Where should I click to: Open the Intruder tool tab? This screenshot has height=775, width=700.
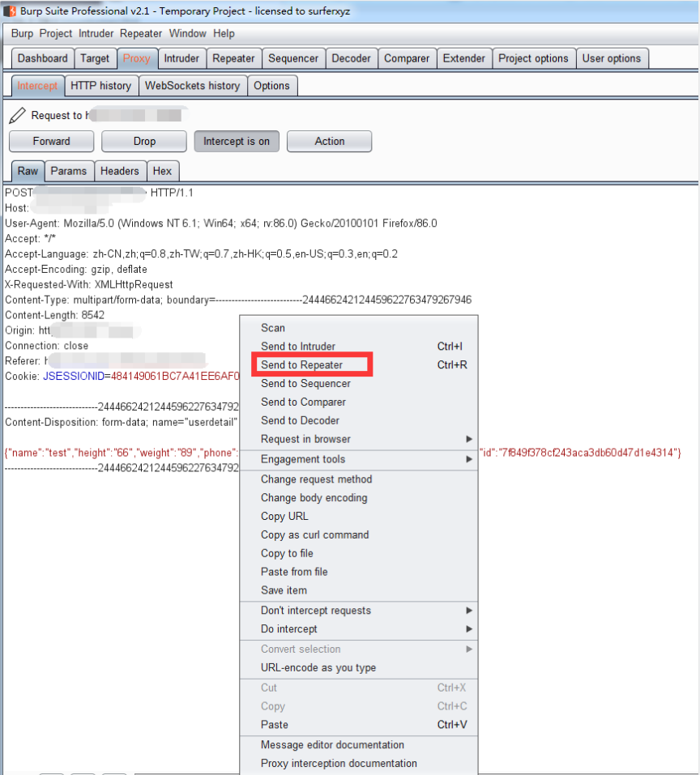tap(181, 58)
